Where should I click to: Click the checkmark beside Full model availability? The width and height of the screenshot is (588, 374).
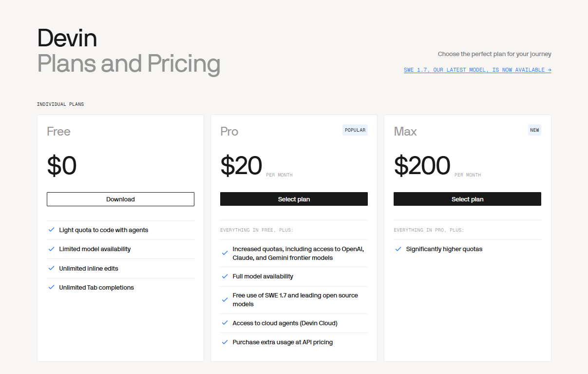(x=225, y=276)
